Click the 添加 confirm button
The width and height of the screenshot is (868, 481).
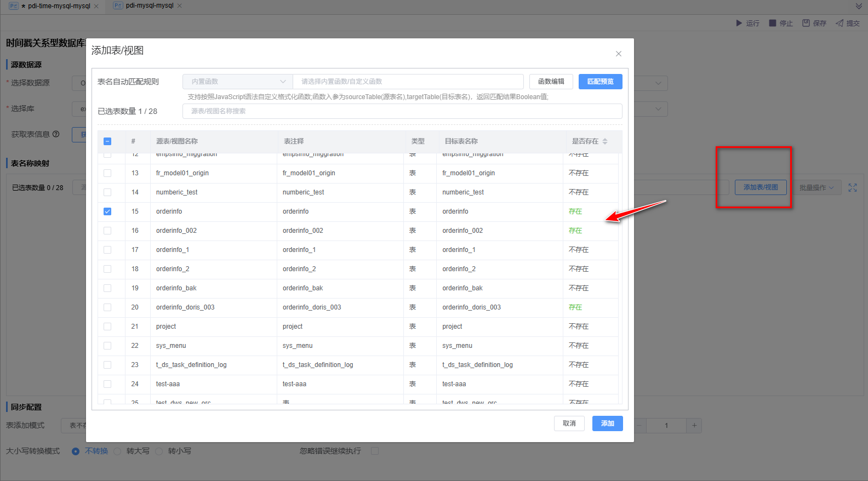607,423
